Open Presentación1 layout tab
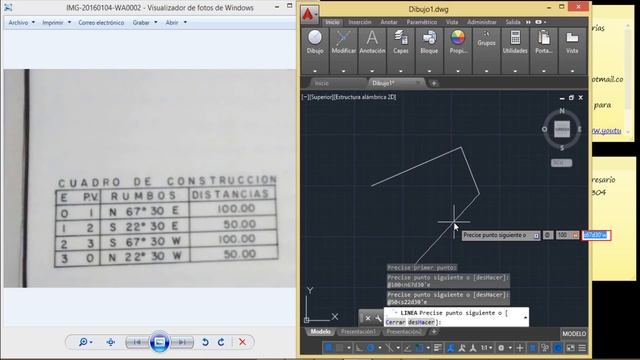Image resolution: width=640 pixels, height=360 pixels. (x=358, y=332)
